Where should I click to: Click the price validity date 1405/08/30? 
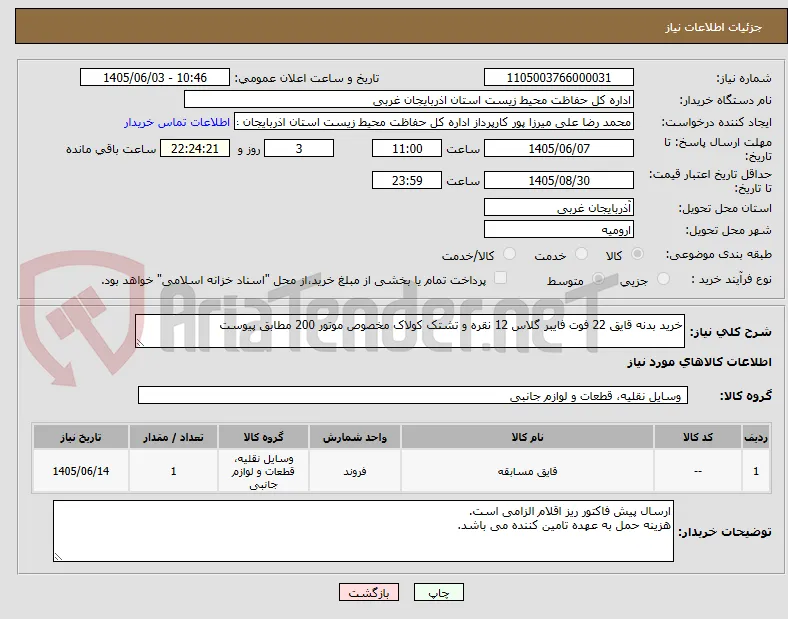click(x=559, y=180)
